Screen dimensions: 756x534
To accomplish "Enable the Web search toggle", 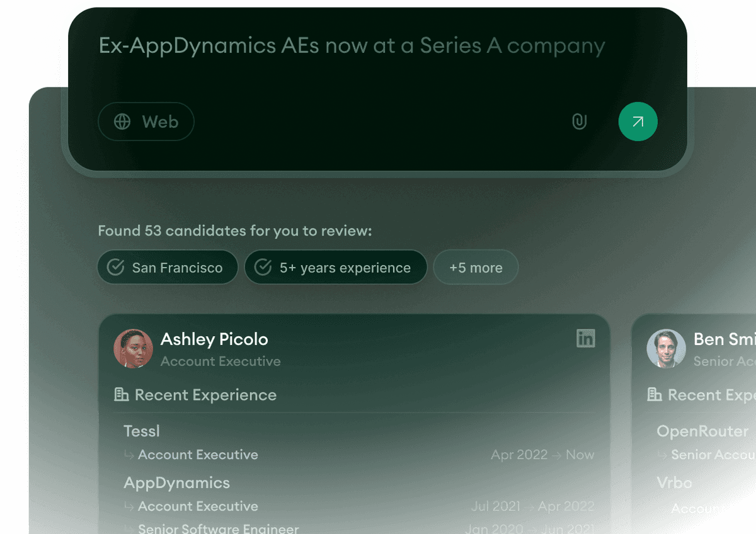I will click(146, 122).
